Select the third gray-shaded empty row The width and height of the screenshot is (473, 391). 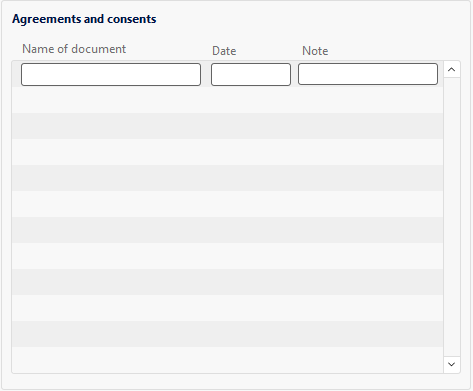point(227,230)
